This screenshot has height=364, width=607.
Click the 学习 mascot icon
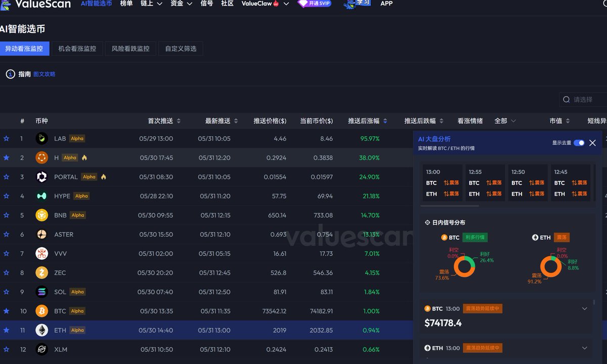coord(358,4)
